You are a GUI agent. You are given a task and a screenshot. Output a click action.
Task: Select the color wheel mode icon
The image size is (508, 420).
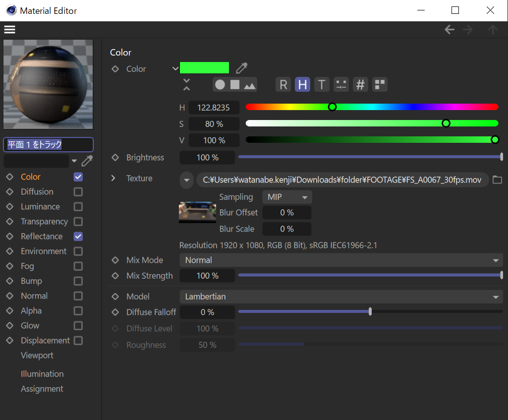[220, 85]
